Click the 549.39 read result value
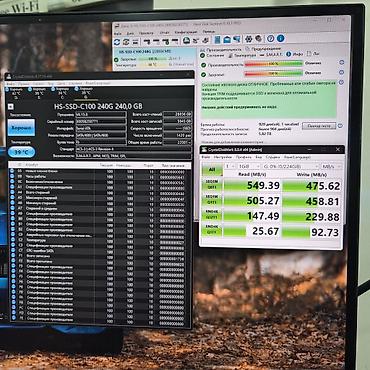Viewport: 370px width, 370px height. pos(263,186)
